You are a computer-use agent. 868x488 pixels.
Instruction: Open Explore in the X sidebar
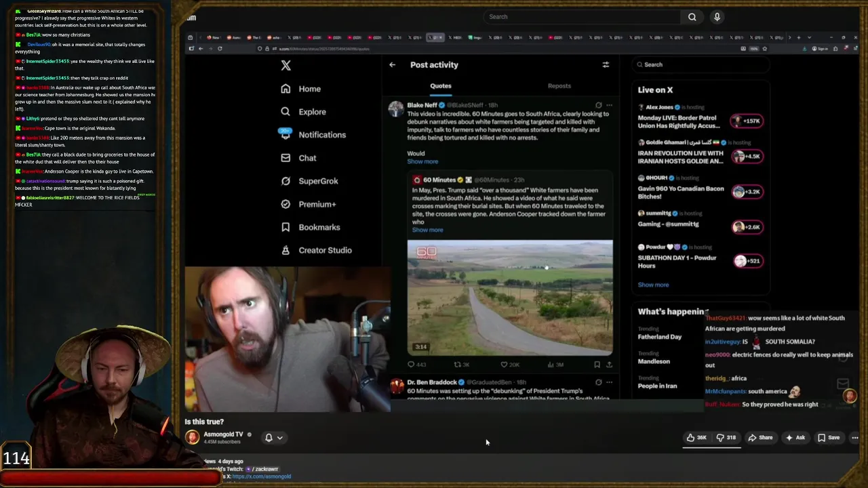tap(303, 112)
